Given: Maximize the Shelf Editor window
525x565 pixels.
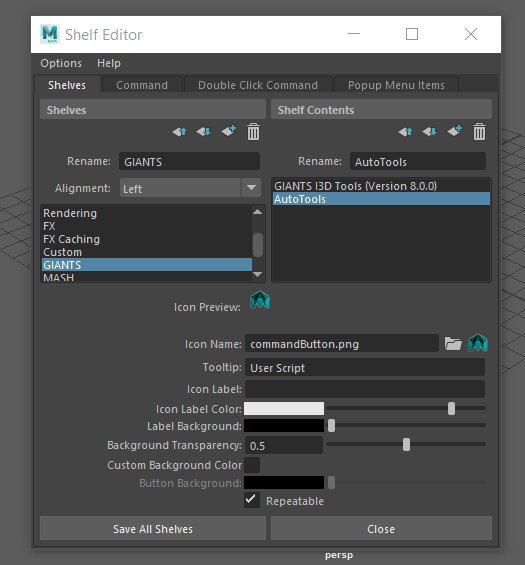Looking at the screenshot, I should click(412, 34).
